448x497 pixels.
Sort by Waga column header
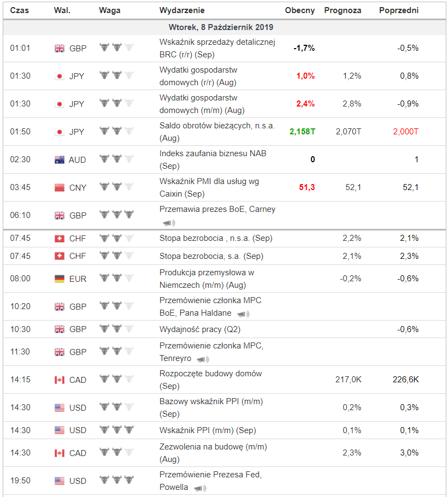click(110, 10)
